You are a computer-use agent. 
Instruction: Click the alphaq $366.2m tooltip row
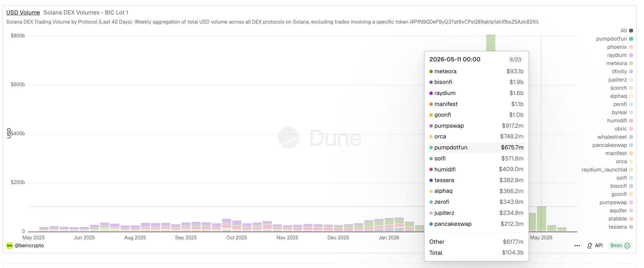(x=476, y=191)
